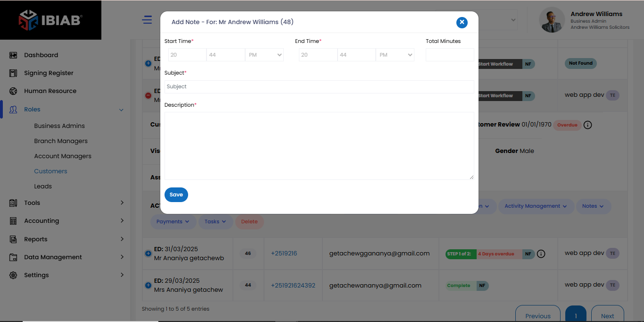The width and height of the screenshot is (644, 322).
Task: Click the Total Minutes field
Action: point(450,55)
